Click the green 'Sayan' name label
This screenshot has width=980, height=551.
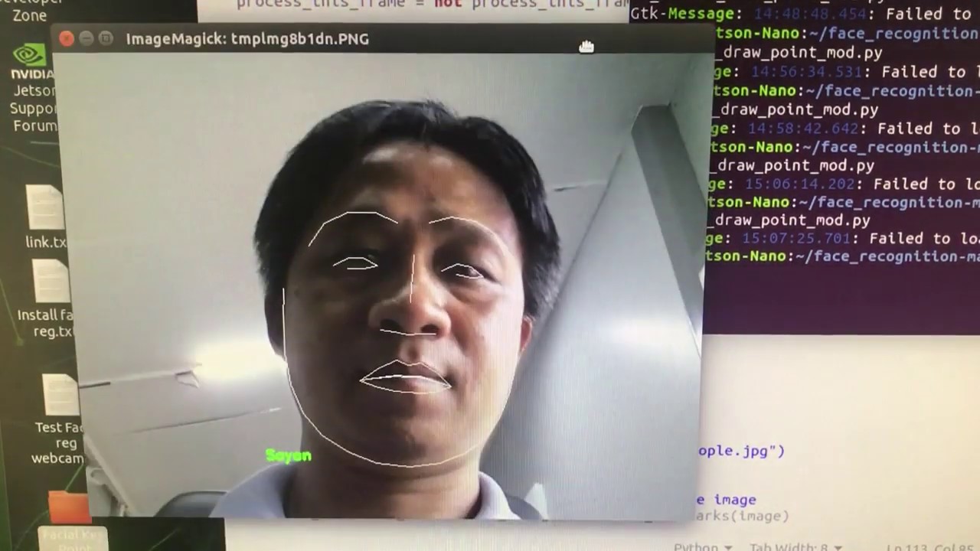point(289,455)
